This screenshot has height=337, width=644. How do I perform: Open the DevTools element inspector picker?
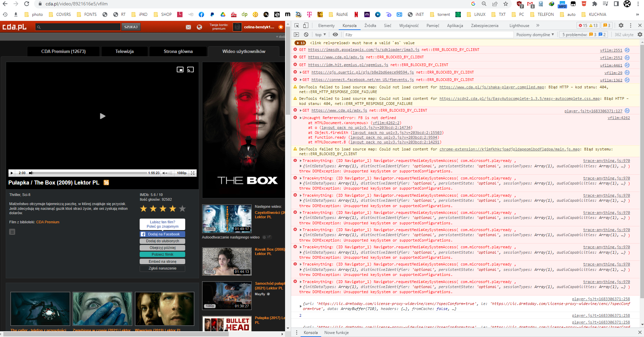pos(297,26)
